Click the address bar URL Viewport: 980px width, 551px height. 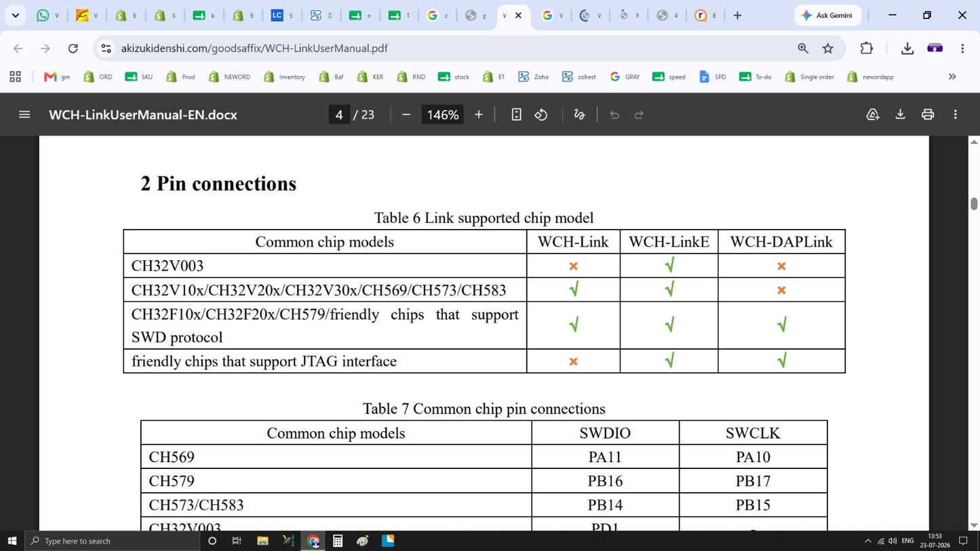click(254, 48)
